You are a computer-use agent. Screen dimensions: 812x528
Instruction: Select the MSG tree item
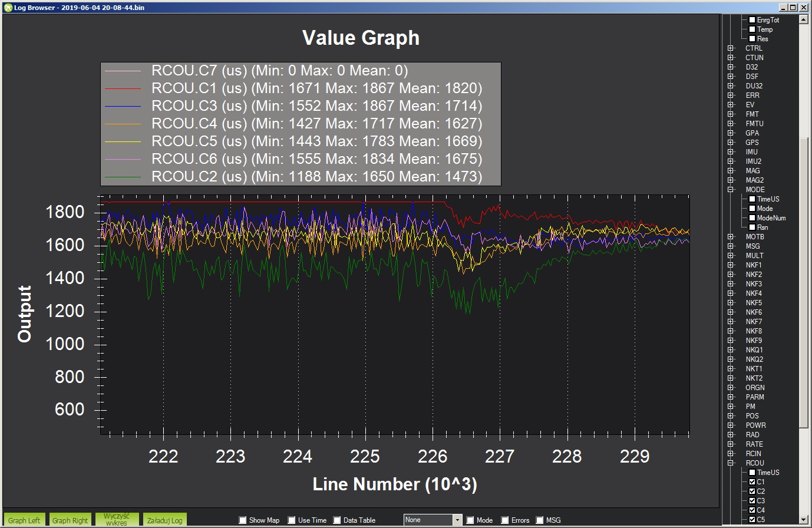(752, 246)
